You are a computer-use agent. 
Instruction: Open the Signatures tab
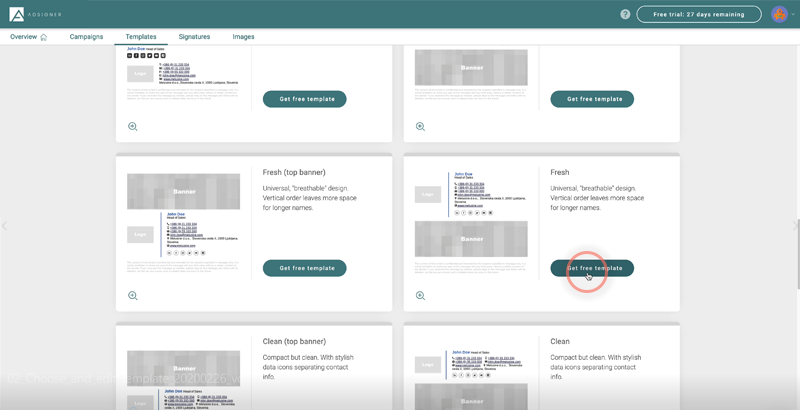[194, 37]
